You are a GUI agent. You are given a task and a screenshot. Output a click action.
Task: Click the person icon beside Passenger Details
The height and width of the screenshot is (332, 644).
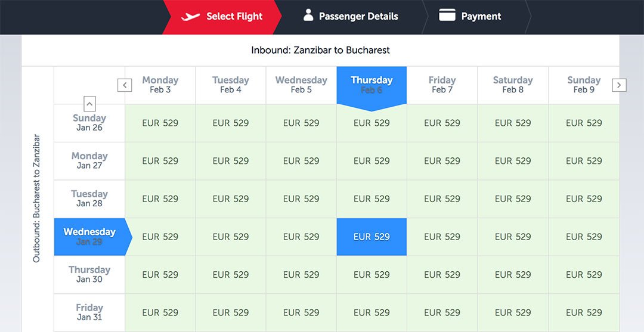pos(308,15)
